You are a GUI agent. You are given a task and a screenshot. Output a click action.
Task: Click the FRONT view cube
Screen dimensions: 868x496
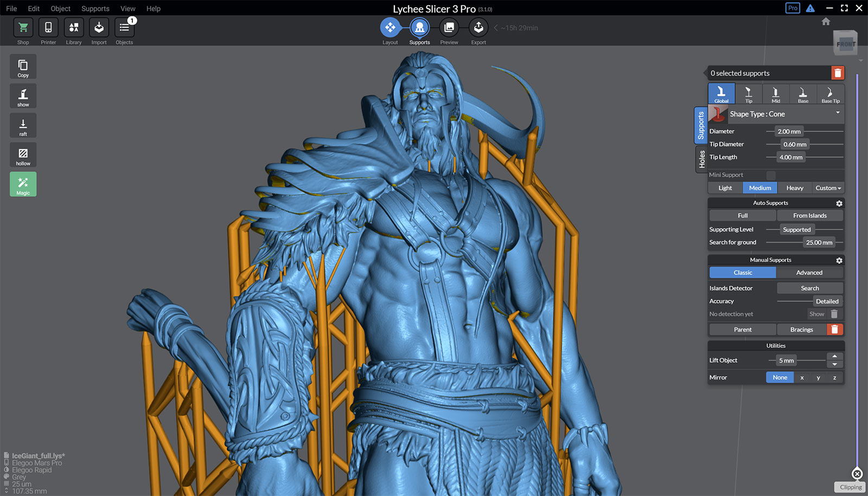click(x=845, y=43)
